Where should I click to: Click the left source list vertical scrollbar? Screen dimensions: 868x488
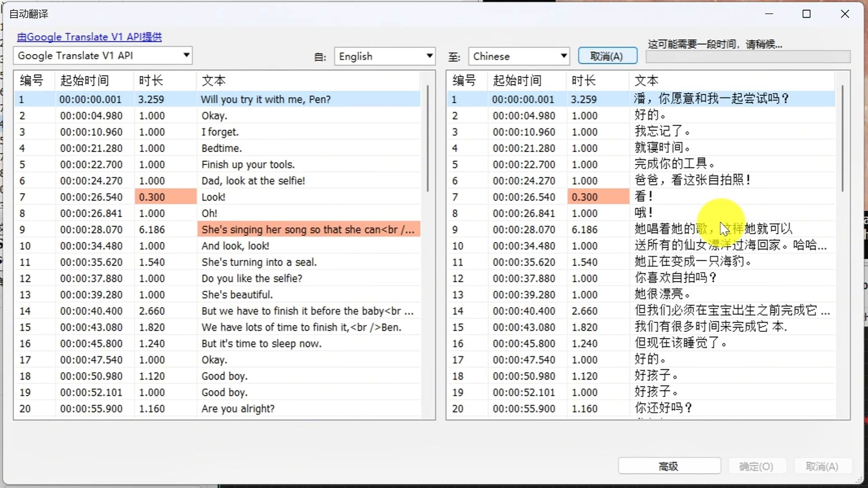point(428,138)
